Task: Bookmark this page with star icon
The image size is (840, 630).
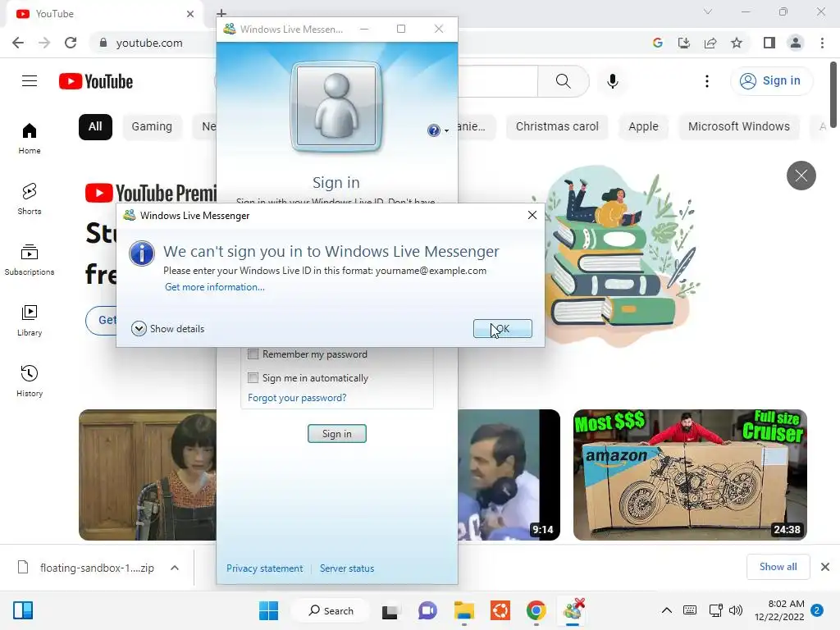Action: tap(737, 43)
